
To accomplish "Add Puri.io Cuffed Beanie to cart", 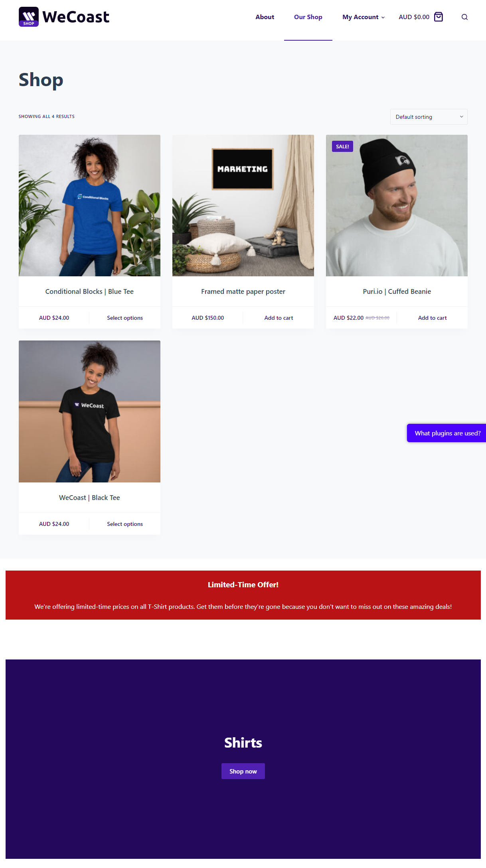I will (x=432, y=318).
